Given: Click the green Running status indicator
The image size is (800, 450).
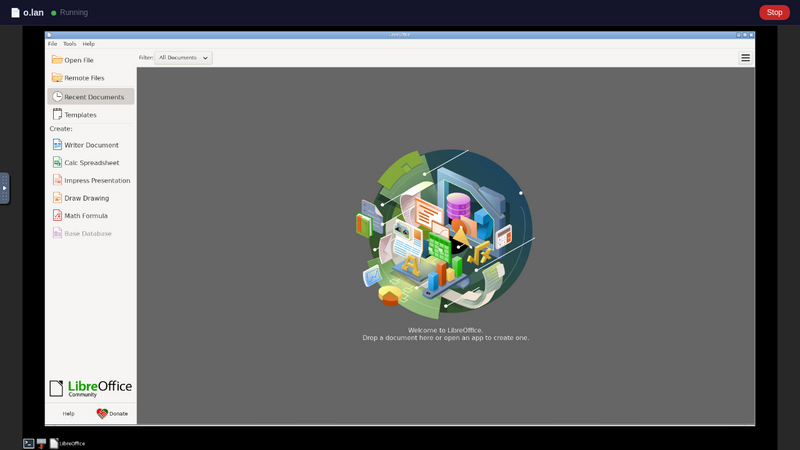Looking at the screenshot, I should 54,13.
